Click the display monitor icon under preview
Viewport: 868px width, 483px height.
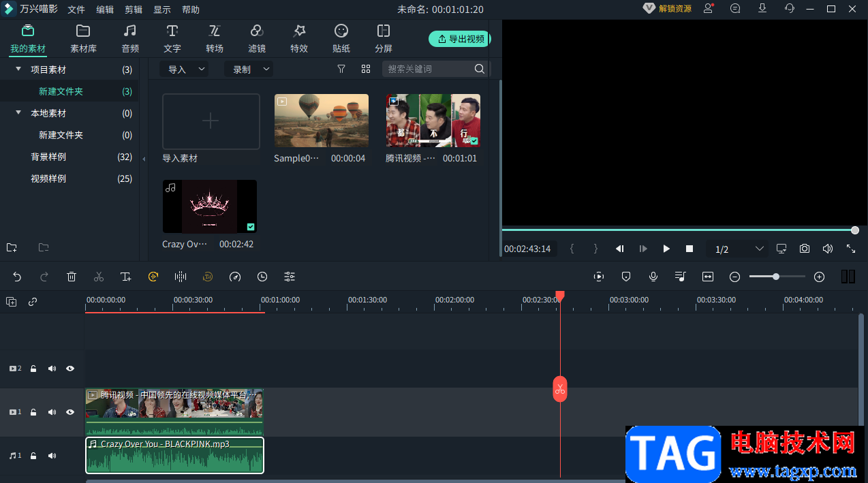[x=781, y=249]
